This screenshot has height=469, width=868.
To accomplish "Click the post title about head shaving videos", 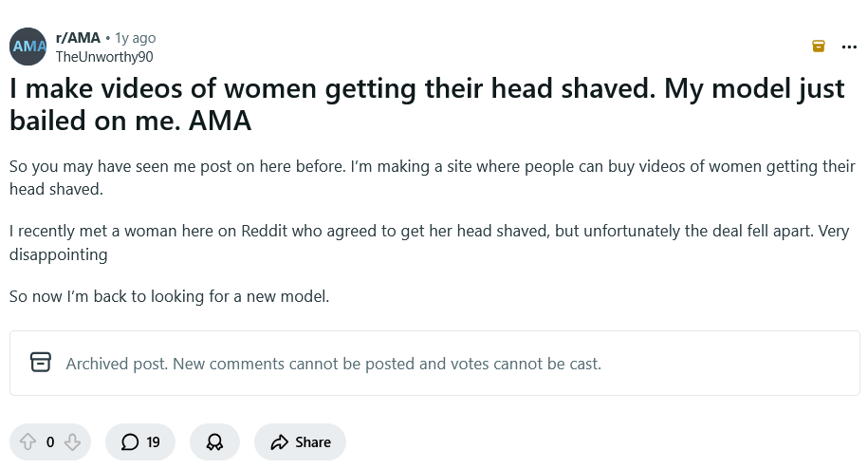I will point(427,105).
